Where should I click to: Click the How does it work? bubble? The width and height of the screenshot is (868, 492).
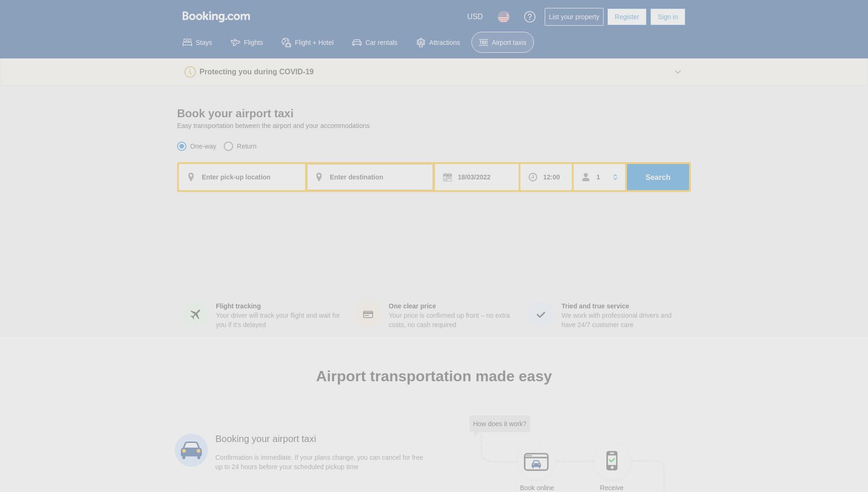tap(499, 424)
